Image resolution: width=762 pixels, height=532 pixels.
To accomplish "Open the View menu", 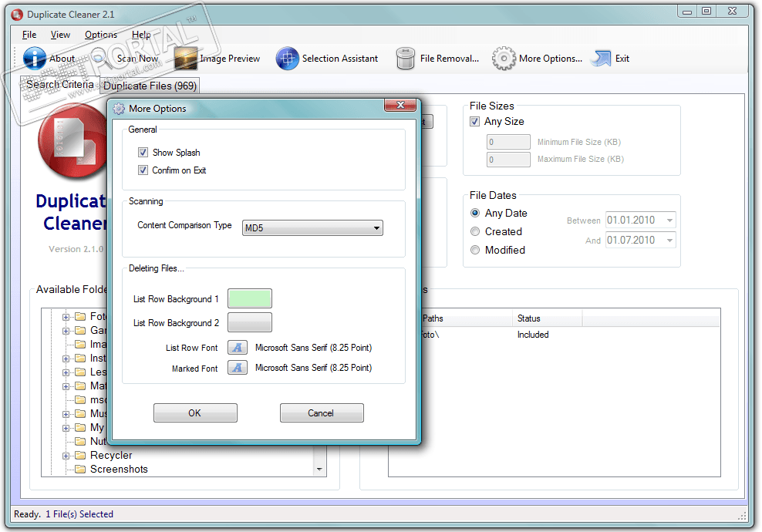I will (x=60, y=35).
